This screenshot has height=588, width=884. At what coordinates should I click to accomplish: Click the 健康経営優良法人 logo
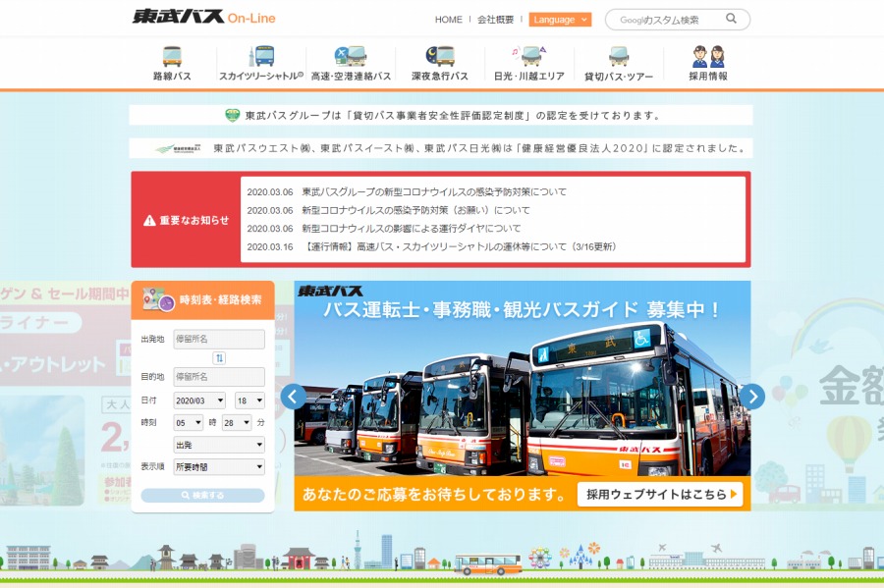coord(178,148)
